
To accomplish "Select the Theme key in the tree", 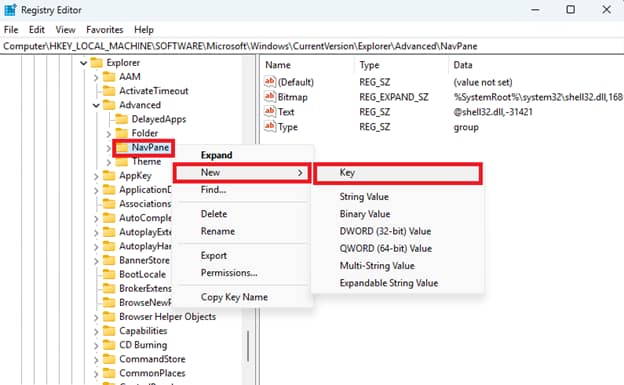I will (x=146, y=162).
